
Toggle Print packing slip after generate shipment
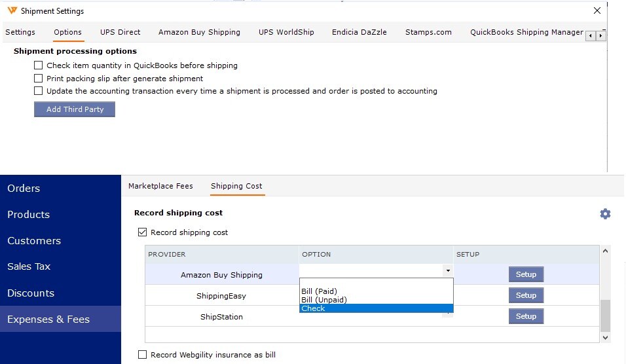pos(39,78)
